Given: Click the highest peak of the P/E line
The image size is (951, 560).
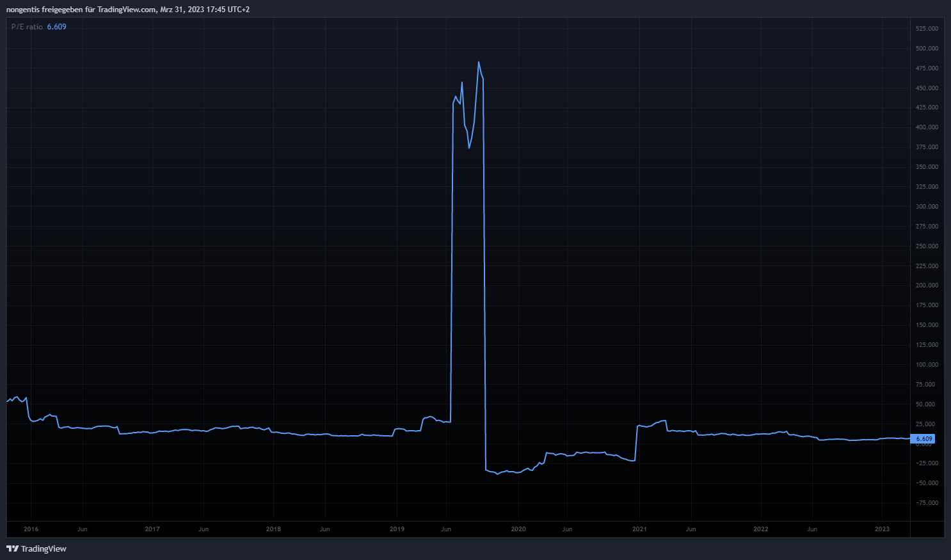Looking at the screenshot, I should click(479, 62).
